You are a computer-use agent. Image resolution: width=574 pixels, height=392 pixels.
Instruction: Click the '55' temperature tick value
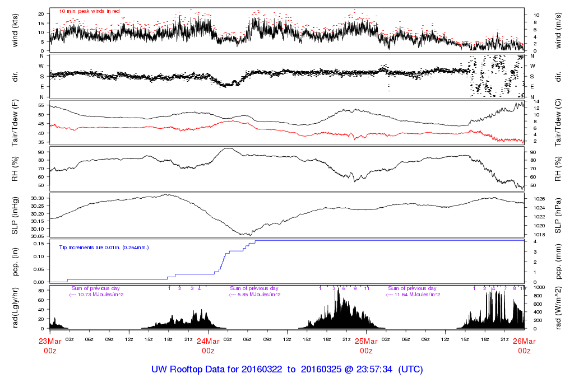(x=41, y=105)
